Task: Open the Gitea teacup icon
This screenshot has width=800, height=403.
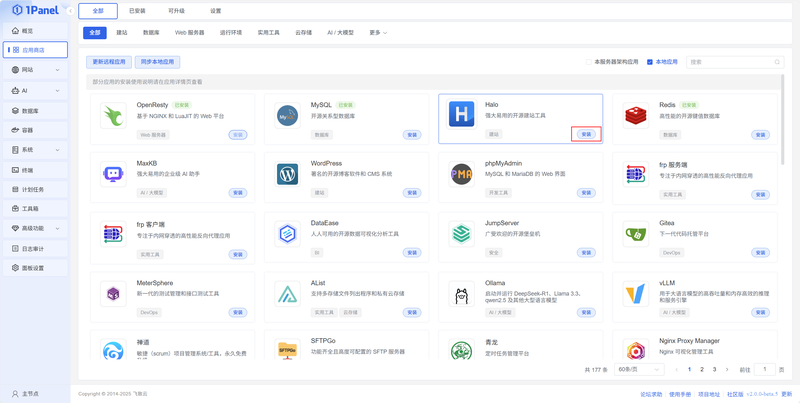Action: tap(636, 234)
